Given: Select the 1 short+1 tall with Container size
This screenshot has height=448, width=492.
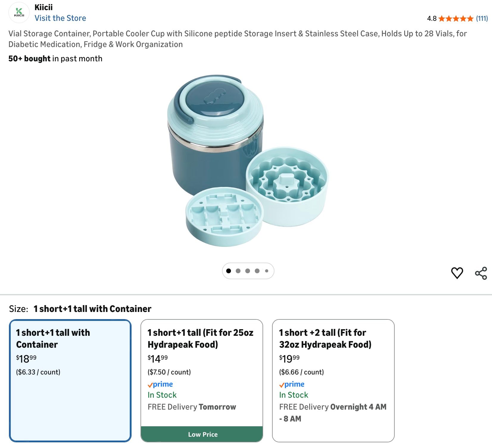Looking at the screenshot, I should point(70,380).
